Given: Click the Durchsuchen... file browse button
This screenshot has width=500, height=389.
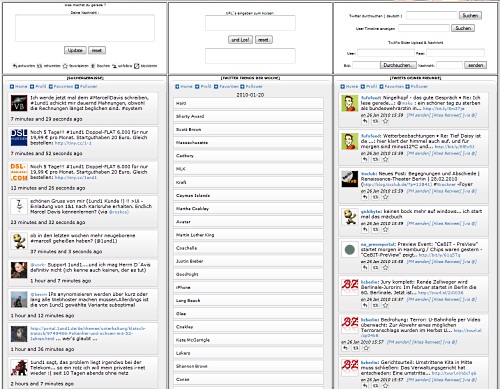Looking at the screenshot, I should (x=398, y=65).
